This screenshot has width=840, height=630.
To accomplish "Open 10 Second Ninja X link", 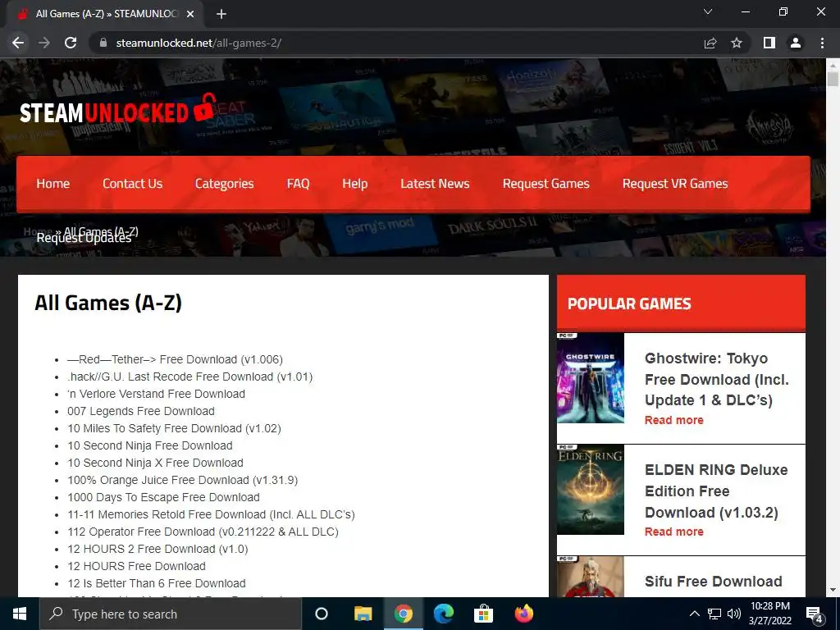I will coord(155,463).
